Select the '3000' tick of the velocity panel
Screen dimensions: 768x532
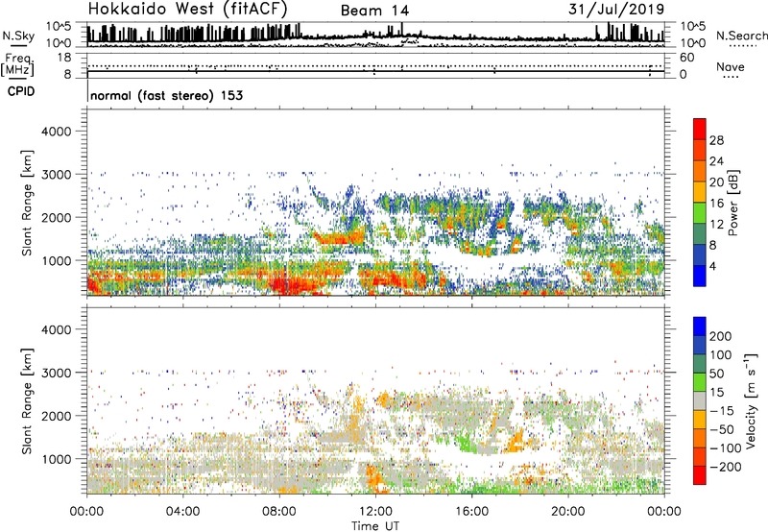[56, 373]
